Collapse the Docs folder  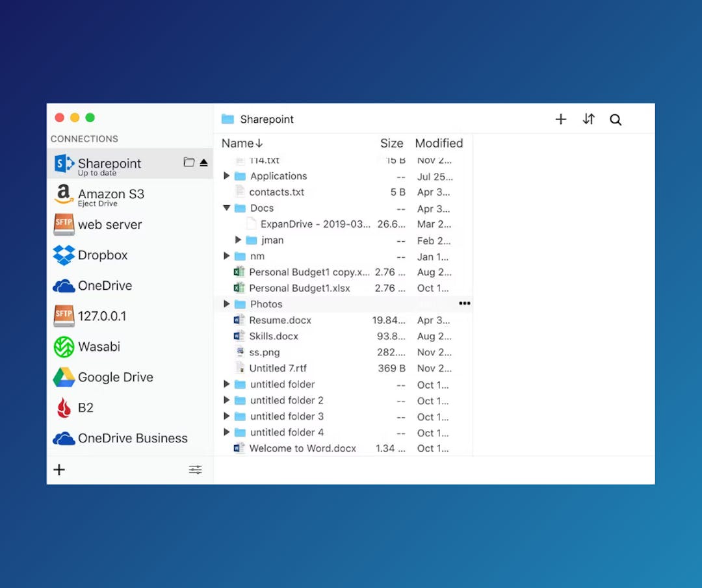[x=227, y=208]
